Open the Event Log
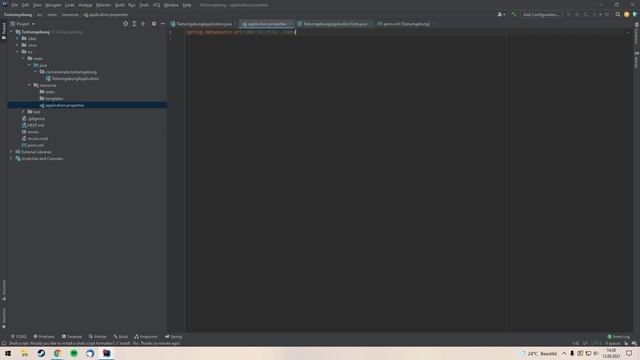Viewport: 640px width, 360px height. tap(619, 337)
